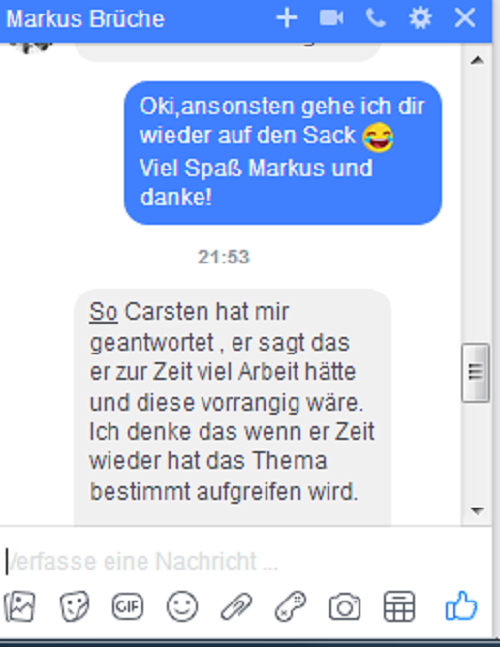
Task: Open chat options gear menu
Action: [x=420, y=19]
